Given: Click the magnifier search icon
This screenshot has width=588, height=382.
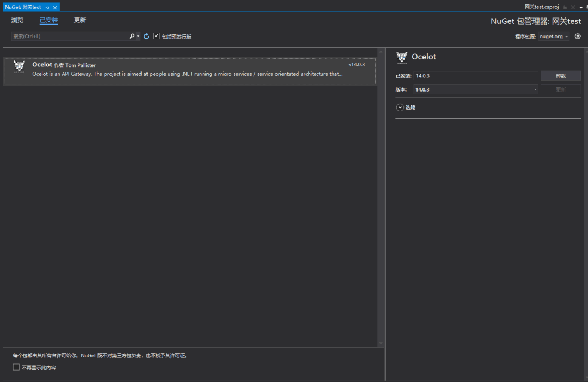Looking at the screenshot, I should pos(132,36).
